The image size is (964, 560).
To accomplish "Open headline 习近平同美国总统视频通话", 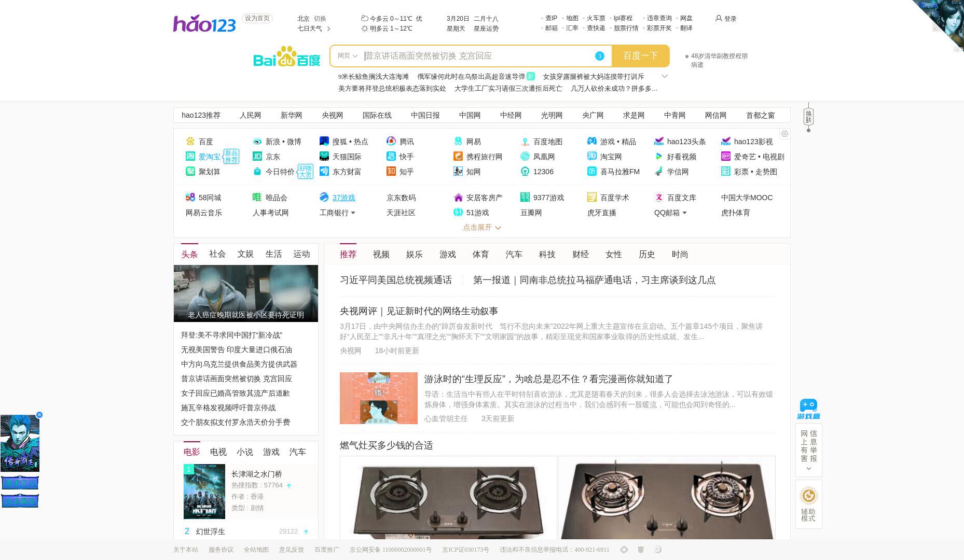I will [396, 280].
